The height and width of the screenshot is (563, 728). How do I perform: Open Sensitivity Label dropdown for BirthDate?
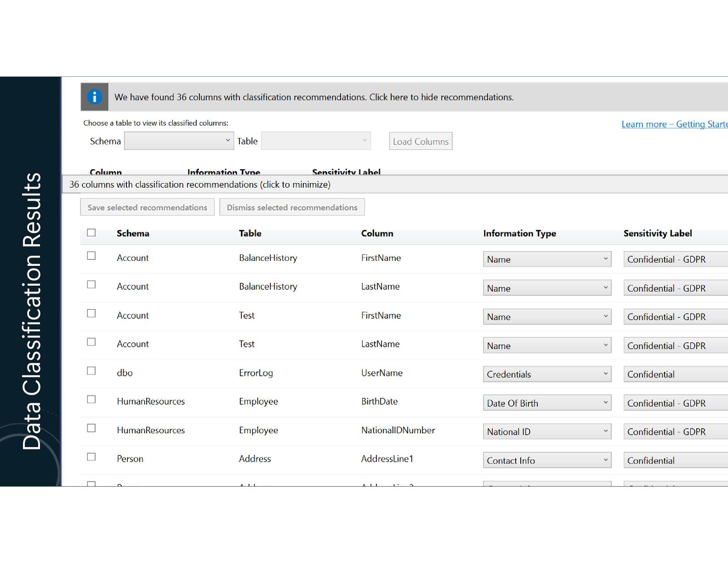point(676,403)
